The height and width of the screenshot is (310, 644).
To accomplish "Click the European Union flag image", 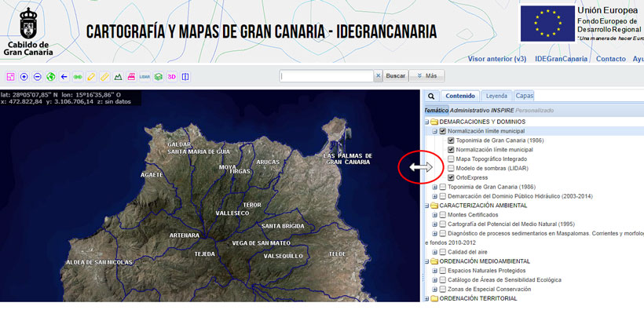I will [x=547, y=24].
